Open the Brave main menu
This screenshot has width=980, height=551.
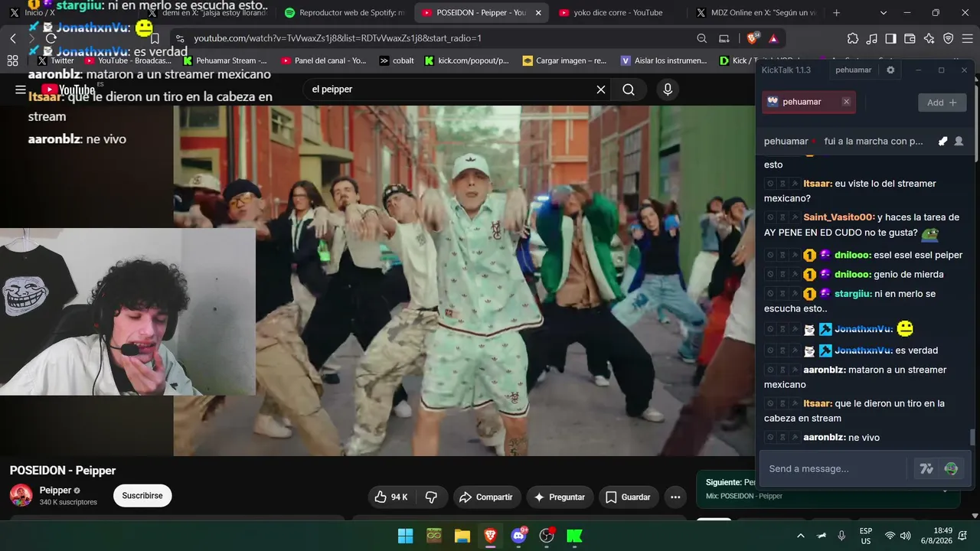coord(967,38)
